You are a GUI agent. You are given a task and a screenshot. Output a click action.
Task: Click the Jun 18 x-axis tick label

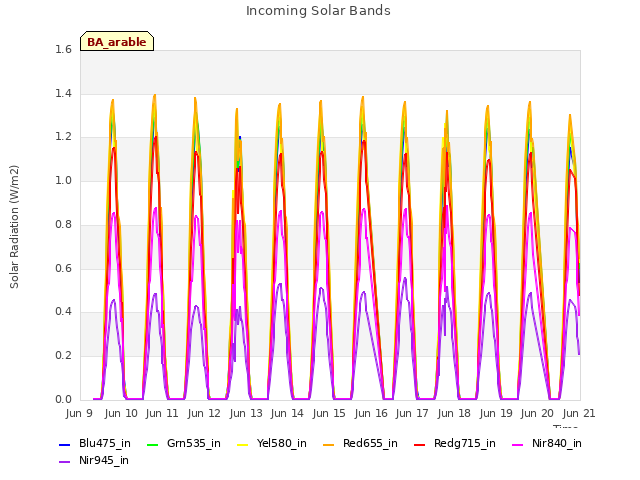coord(454,413)
